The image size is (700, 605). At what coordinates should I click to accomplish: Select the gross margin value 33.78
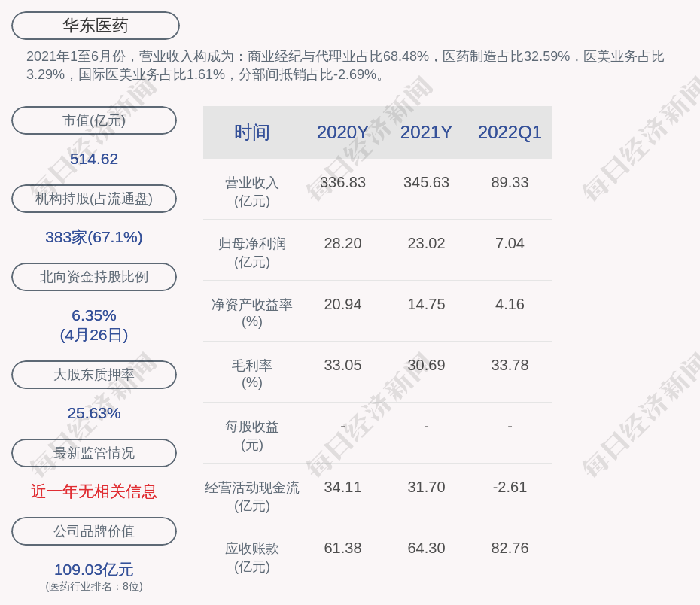pyautogui.click(x=510, y=366)
